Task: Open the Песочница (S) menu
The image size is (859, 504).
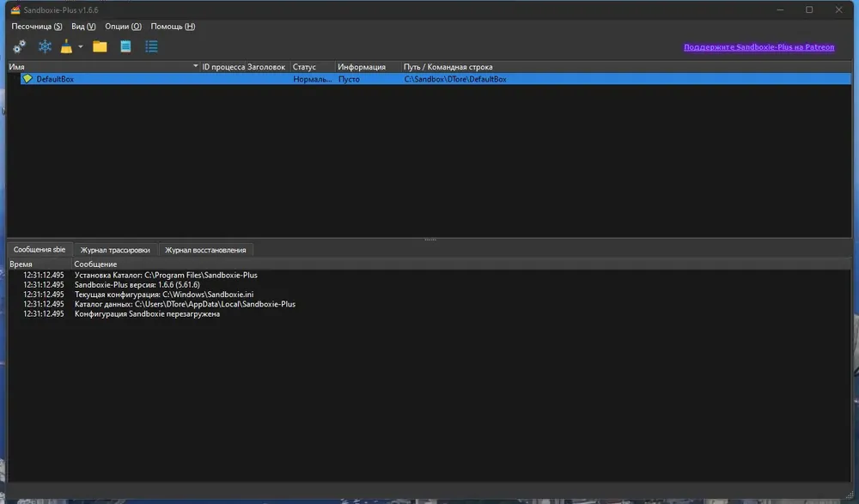Action: pyautogui.click(x=37, y=27)
